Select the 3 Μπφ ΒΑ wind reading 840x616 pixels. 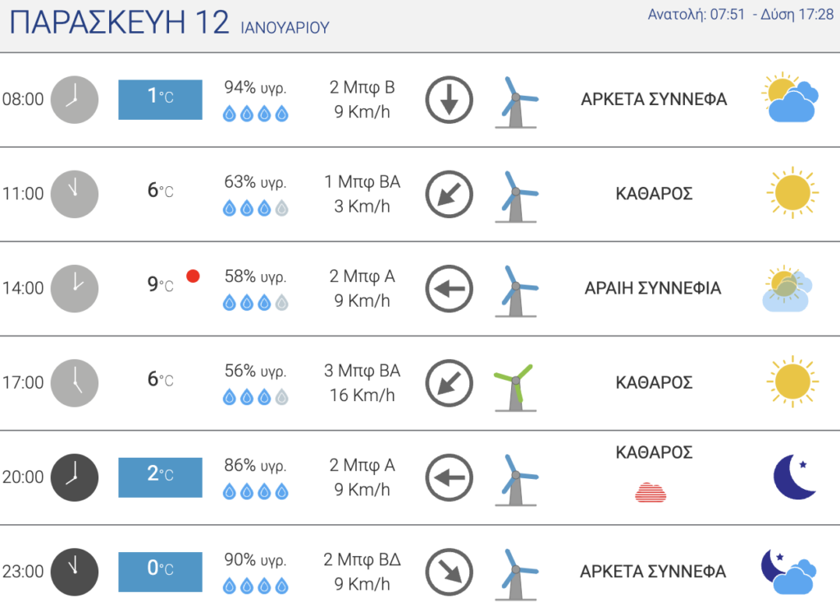tap(362, 371)
